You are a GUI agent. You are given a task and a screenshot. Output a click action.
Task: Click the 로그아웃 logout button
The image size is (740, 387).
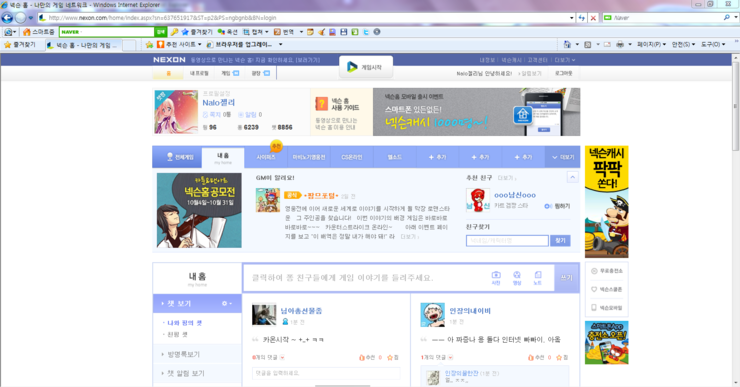coord(563,74)
